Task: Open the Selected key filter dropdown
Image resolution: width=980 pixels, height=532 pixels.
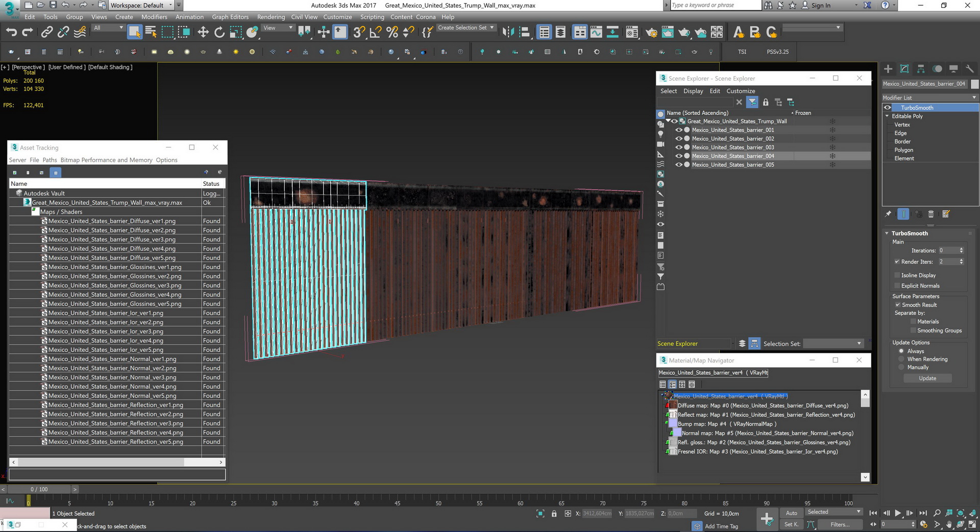Action: pos(834,512)
